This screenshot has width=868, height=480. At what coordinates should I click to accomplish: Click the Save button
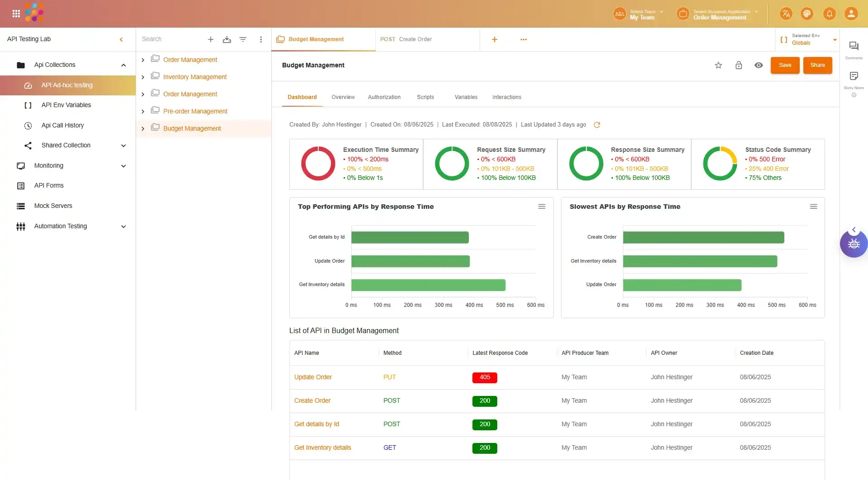pos(785,65)
